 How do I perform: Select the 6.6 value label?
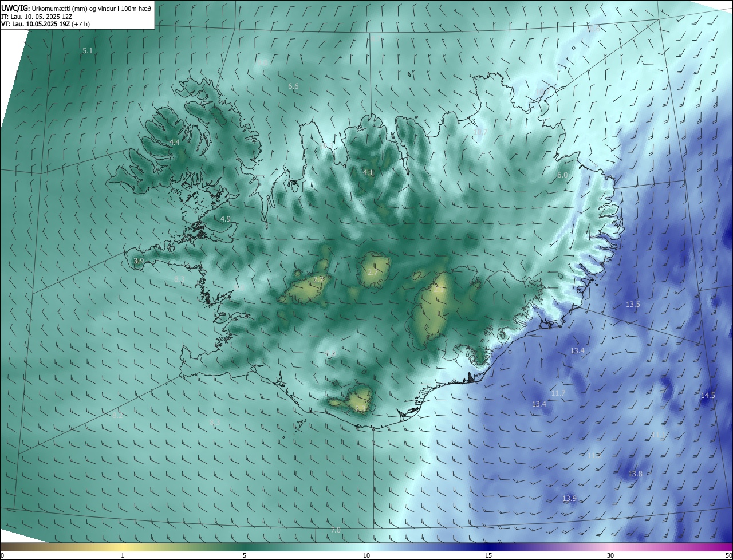[293, 86]
